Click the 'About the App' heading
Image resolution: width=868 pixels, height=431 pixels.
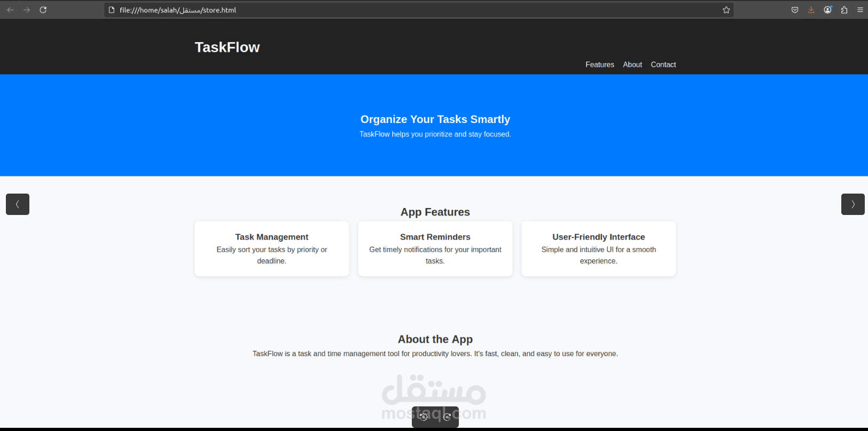point(435,339)
